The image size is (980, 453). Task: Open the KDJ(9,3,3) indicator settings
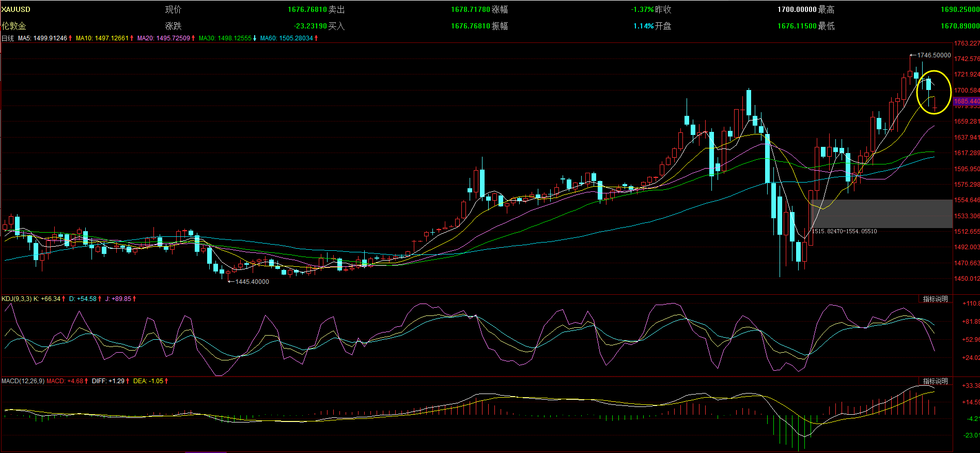point(17,299)
